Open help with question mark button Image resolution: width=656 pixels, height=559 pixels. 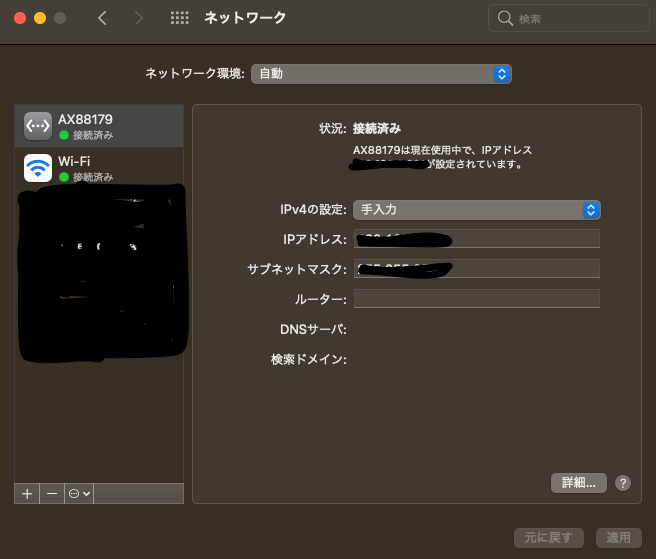click(623, 483)
